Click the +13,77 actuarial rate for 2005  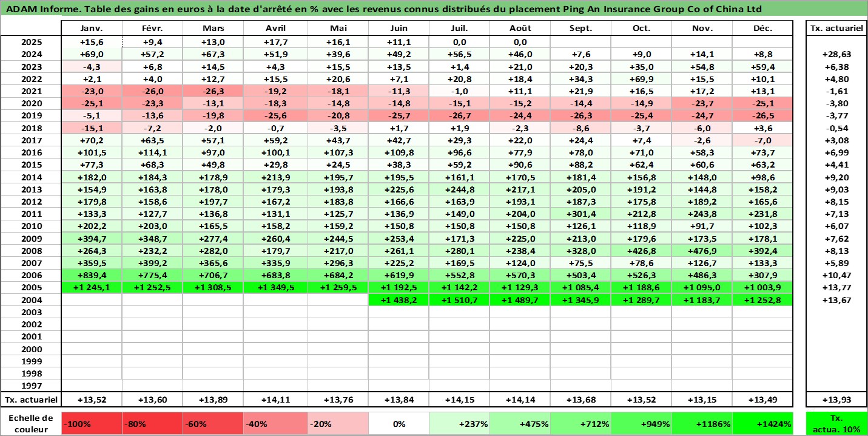pyautogui.click(x=836, y=288)
